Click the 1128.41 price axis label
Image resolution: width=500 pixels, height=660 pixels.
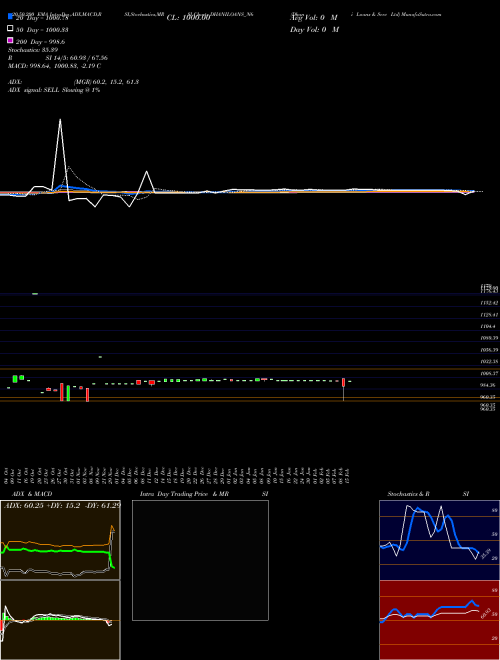(489, 314)
